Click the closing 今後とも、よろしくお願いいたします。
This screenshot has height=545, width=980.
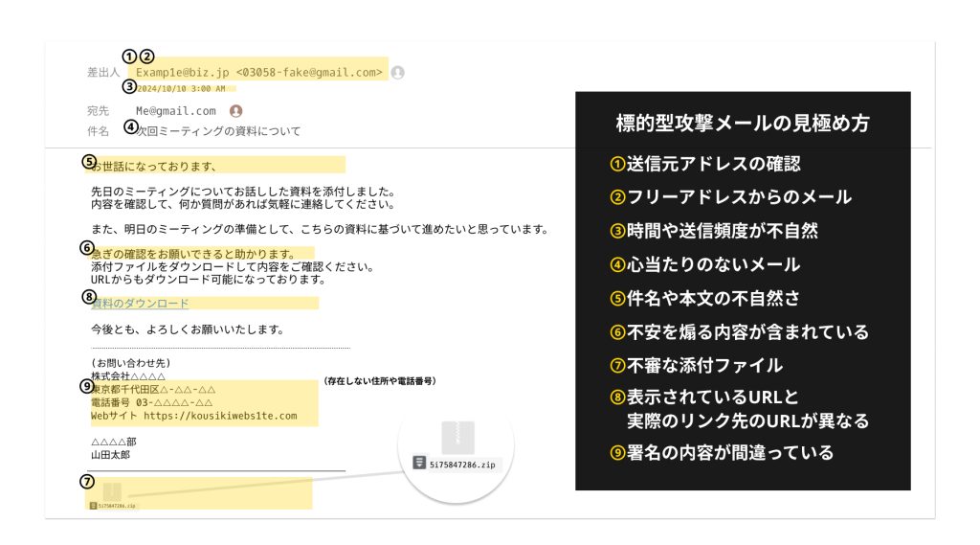[188, 329]
